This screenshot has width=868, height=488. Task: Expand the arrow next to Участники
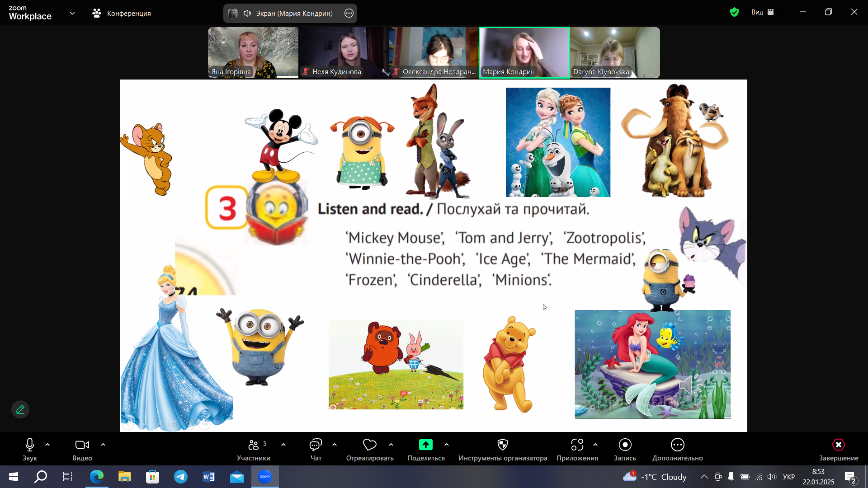[283, 445]
